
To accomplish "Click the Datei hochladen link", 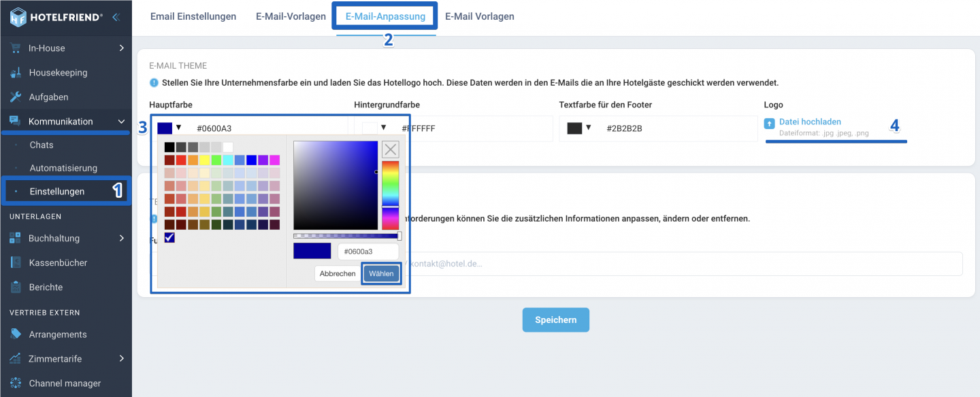I will pyautogui.click(x=810, y=122).
